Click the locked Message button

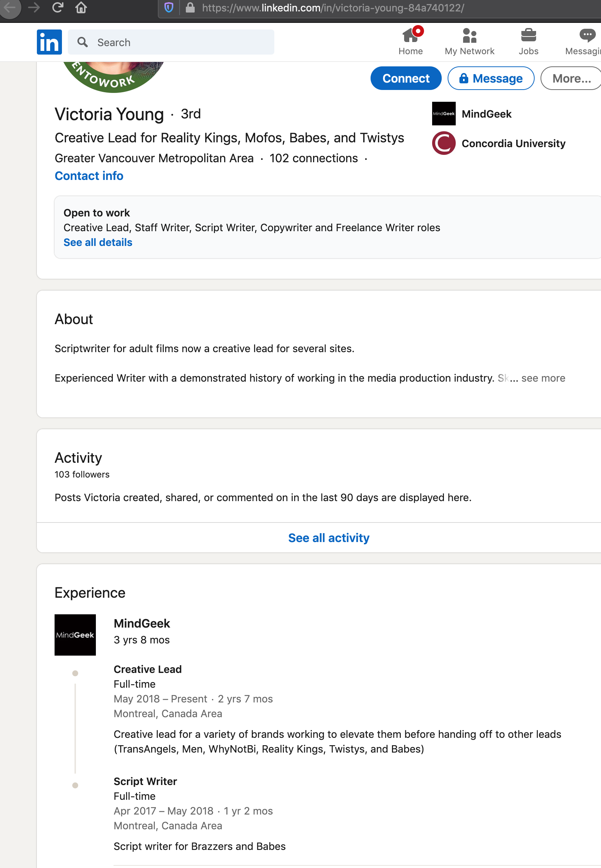coord(491,78)
